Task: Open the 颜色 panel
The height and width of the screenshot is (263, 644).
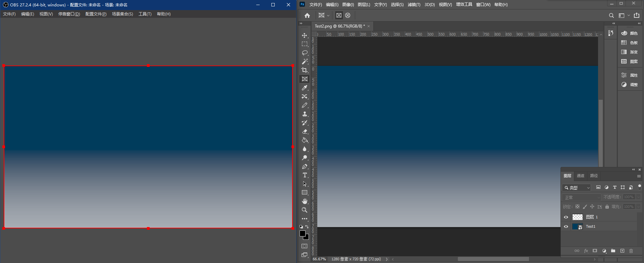Action: click(x=630, y=33)
